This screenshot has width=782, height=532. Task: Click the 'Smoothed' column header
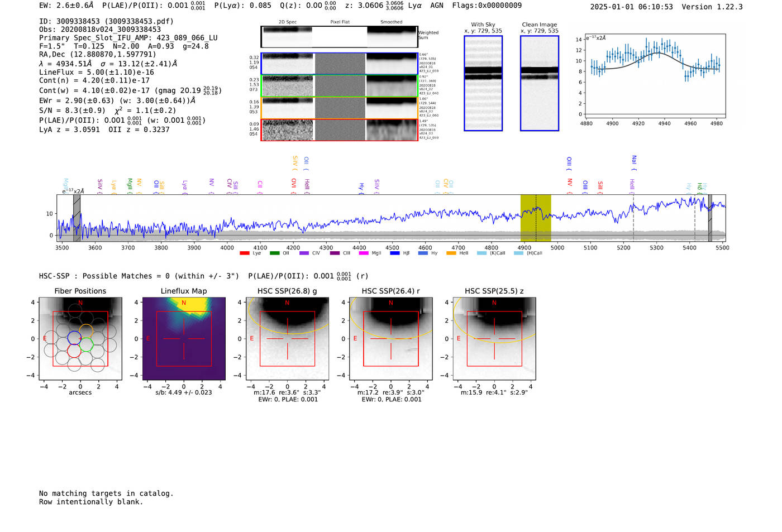392,22
